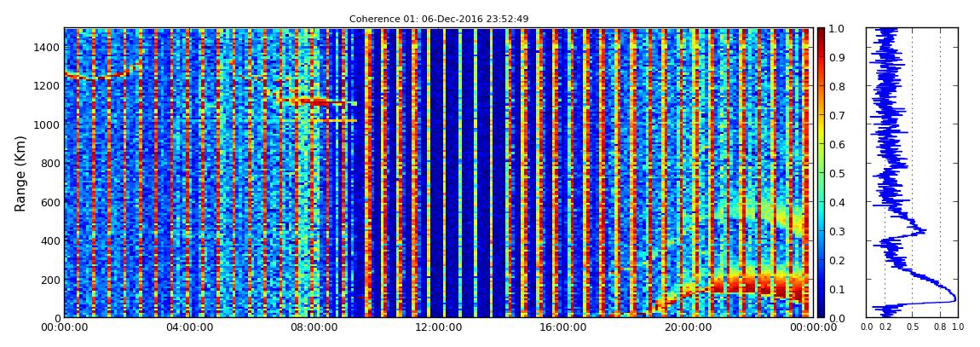Click the 800 range tick label
The image size is (980, 347).
50,163
